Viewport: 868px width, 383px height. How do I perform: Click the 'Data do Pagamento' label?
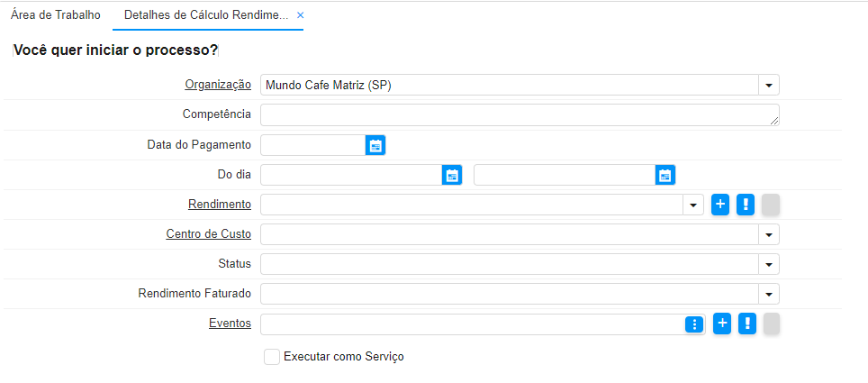click(x=199, y=145)
